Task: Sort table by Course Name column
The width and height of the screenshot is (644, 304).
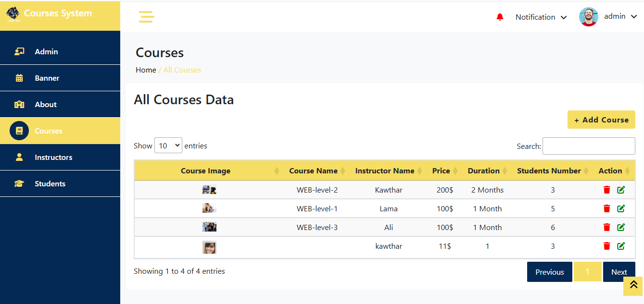Action: tap(313, 171)
